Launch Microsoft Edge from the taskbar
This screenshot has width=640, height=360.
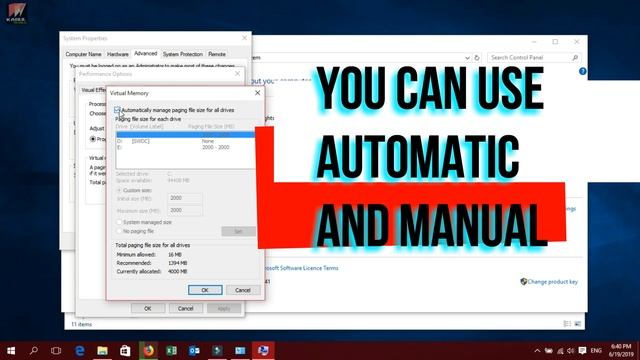pos(80,351)
